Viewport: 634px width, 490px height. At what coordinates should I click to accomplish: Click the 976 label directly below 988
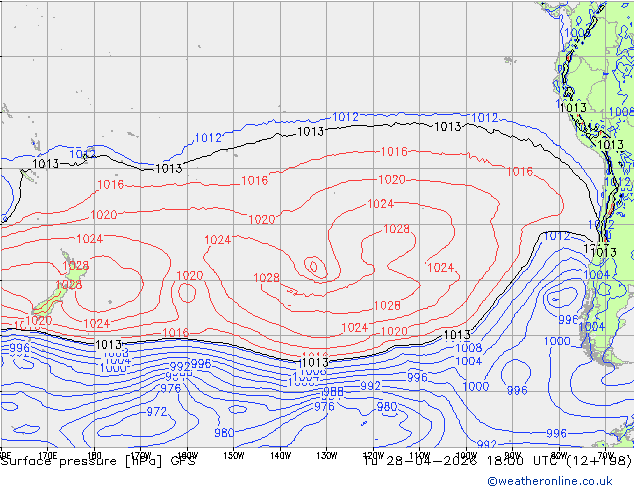point(324,406)
